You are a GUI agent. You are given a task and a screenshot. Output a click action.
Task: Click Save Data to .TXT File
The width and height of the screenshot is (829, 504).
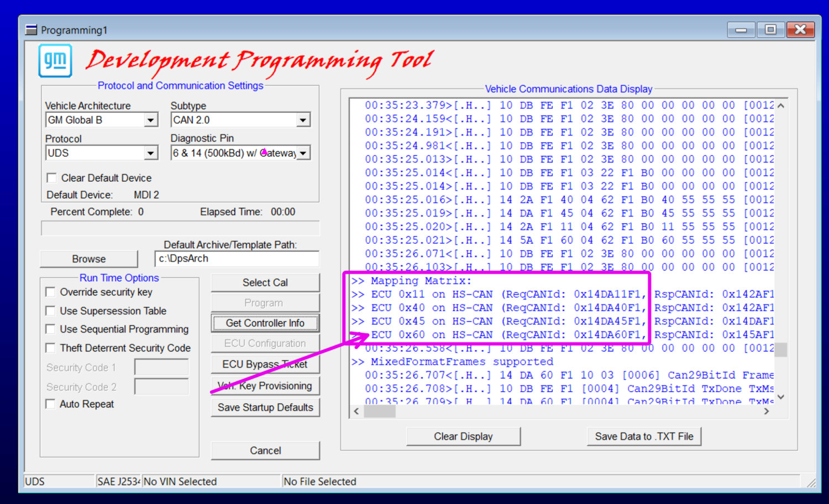(644, 436)
